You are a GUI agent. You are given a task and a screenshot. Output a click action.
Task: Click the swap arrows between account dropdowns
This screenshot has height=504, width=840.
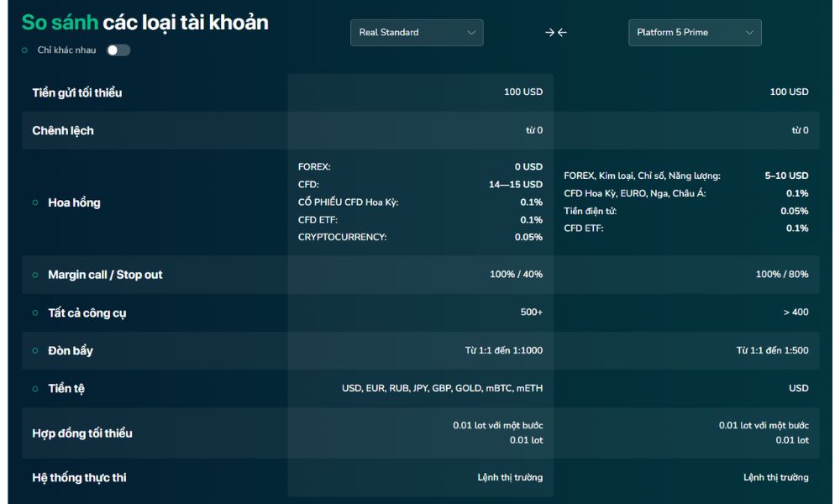point(555,33)
